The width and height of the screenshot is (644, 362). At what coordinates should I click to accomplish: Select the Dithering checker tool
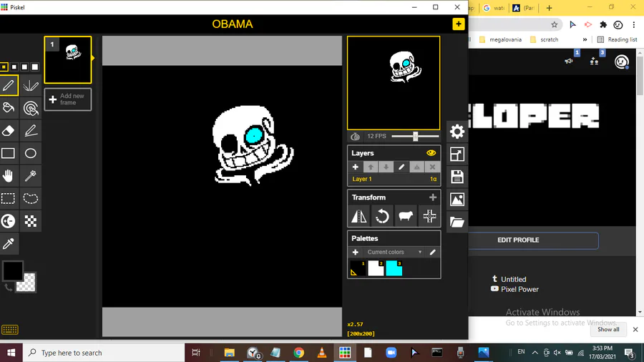tap(30, 221)
